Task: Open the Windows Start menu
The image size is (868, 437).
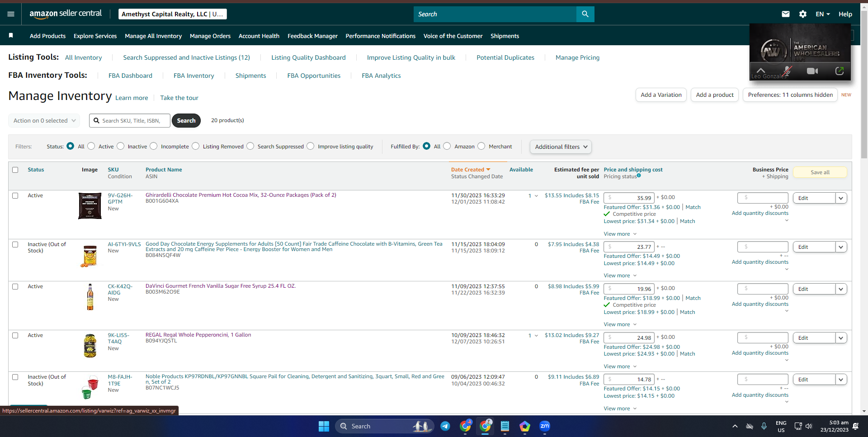Action: (324, 426)
